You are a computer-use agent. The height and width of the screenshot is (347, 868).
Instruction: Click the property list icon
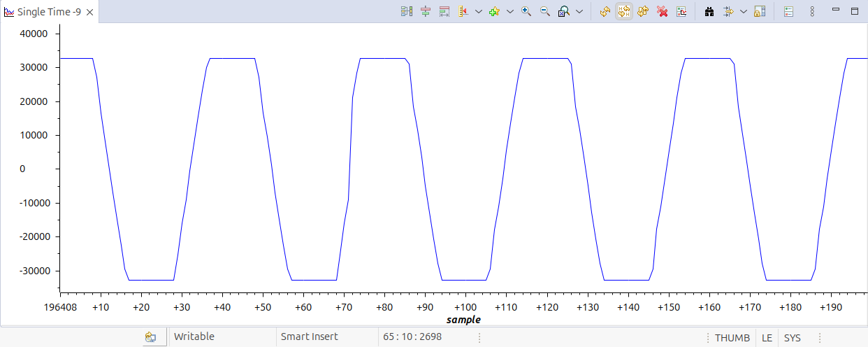788,12
